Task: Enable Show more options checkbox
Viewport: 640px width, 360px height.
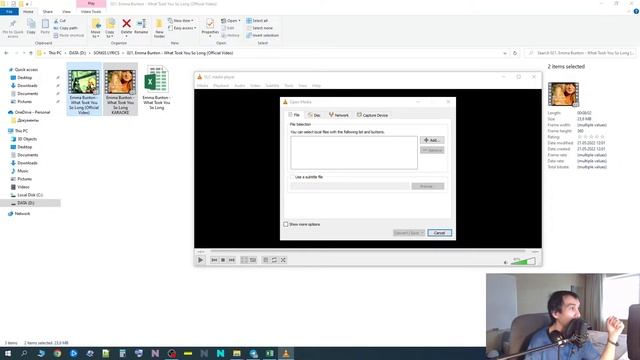Action: click(286, 224)
